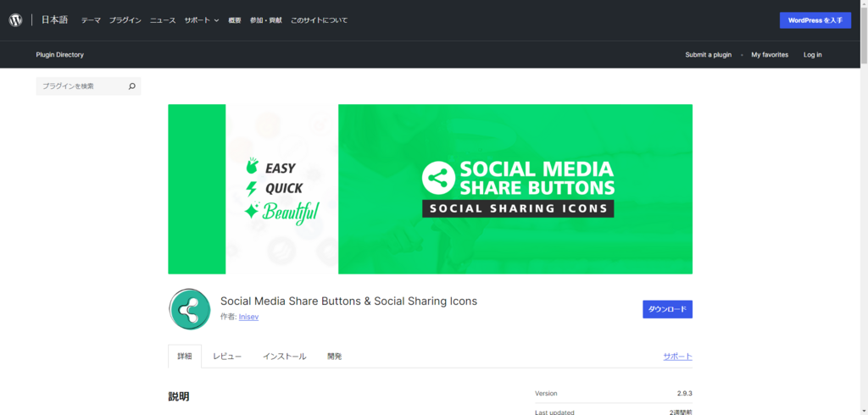Open the Plugin Directory link
This screenshot has width=868, height=415.
coord(60,55)
